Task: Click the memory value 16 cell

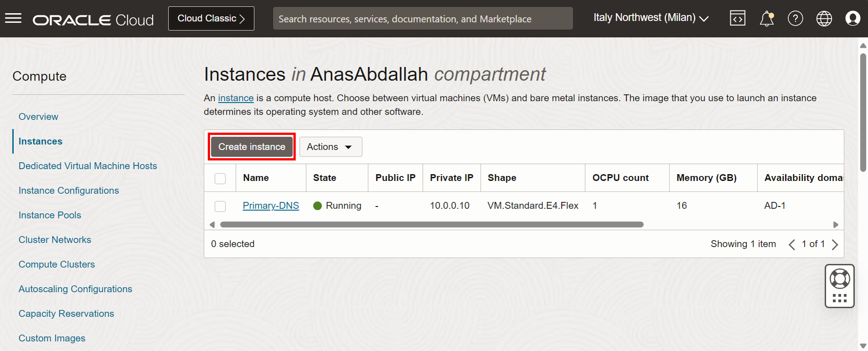Action: pyautogui.click(x=681, y=206)
